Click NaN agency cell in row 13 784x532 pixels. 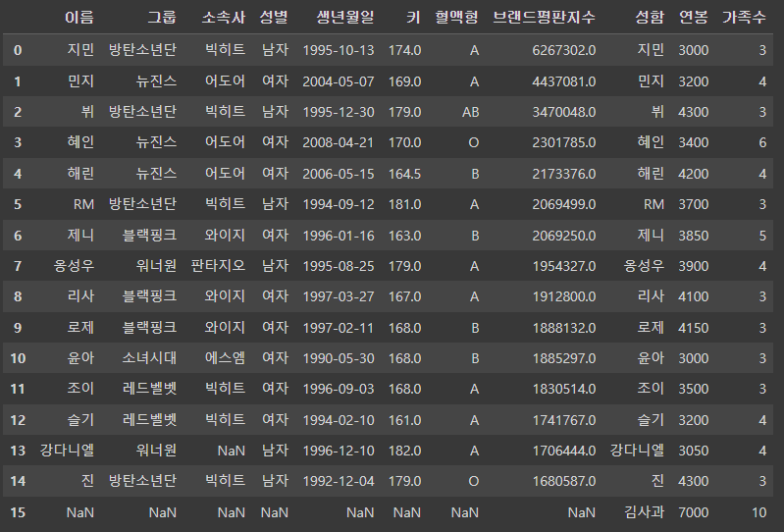[231, 451]
